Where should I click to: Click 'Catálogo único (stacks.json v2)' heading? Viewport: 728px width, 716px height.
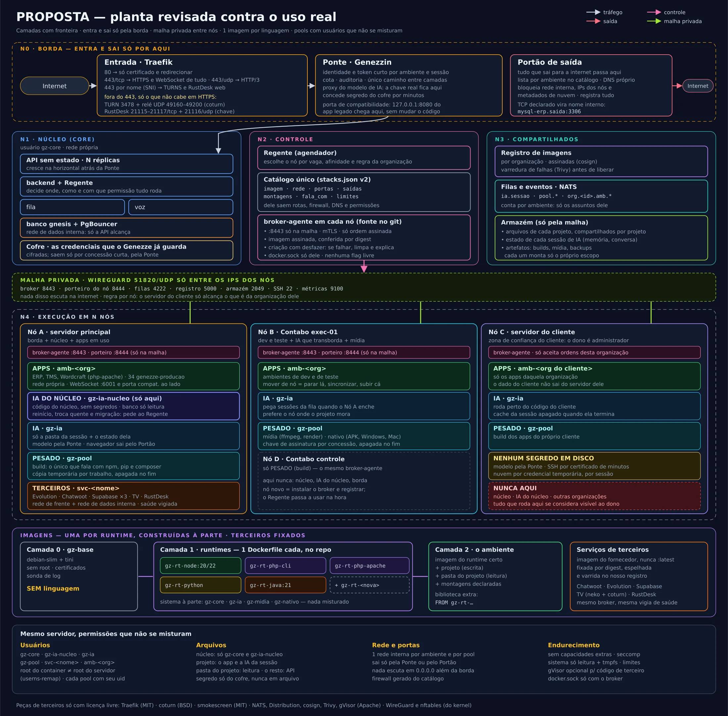pos(317,179)
